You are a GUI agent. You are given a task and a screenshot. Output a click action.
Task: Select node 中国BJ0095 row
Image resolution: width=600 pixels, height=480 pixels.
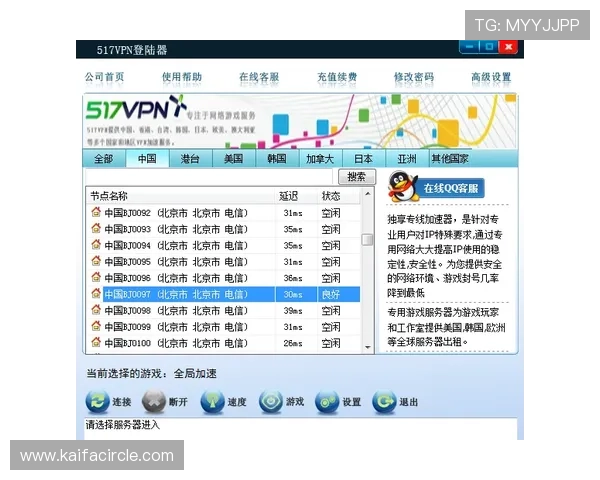(224, 262)
